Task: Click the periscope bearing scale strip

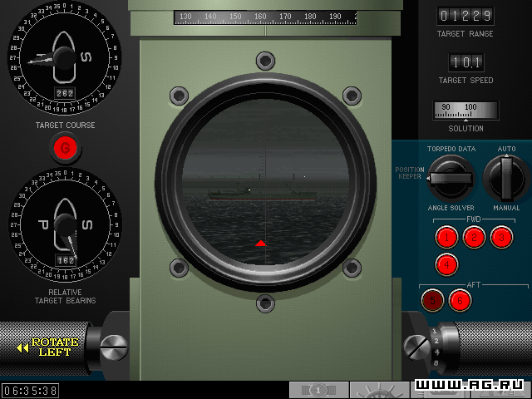Action: [265, 17]
